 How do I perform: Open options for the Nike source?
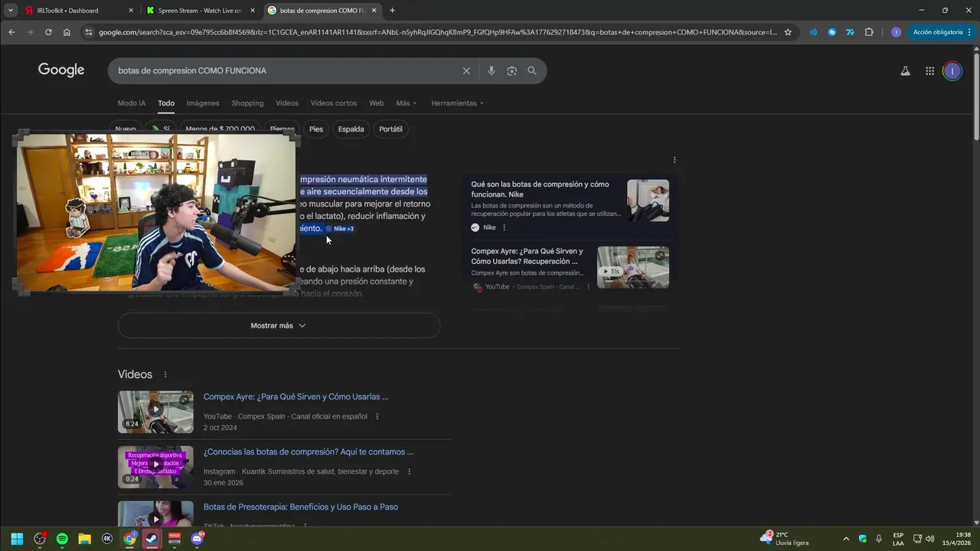coord(504,227)
